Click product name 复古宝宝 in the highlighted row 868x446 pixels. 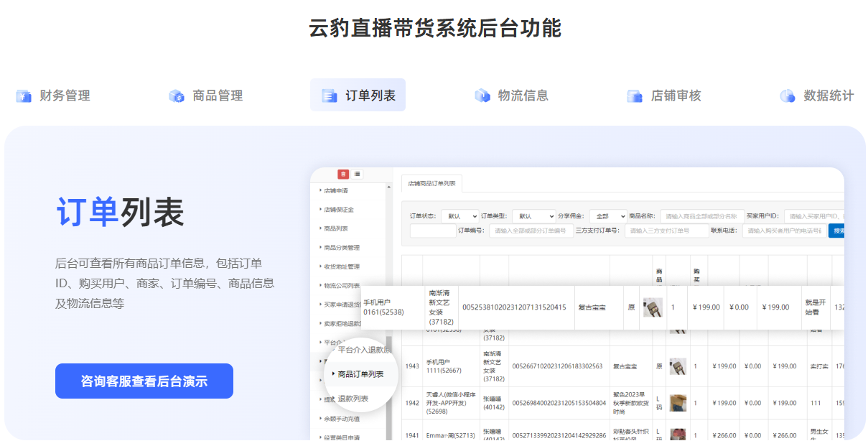coord(592,307)
